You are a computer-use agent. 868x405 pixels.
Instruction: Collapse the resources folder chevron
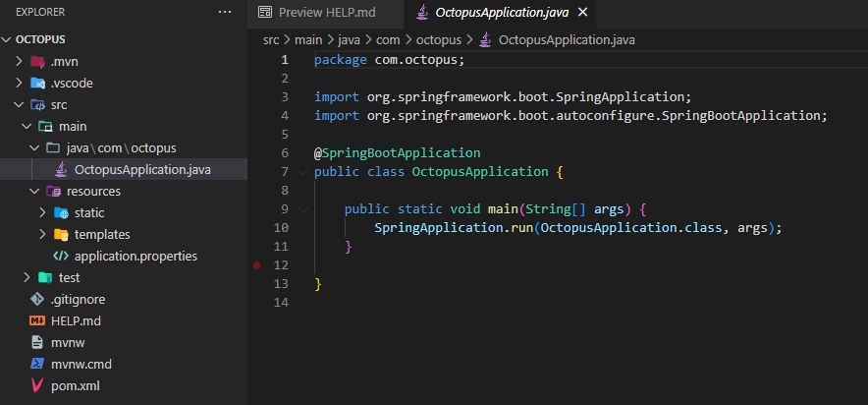34,191
